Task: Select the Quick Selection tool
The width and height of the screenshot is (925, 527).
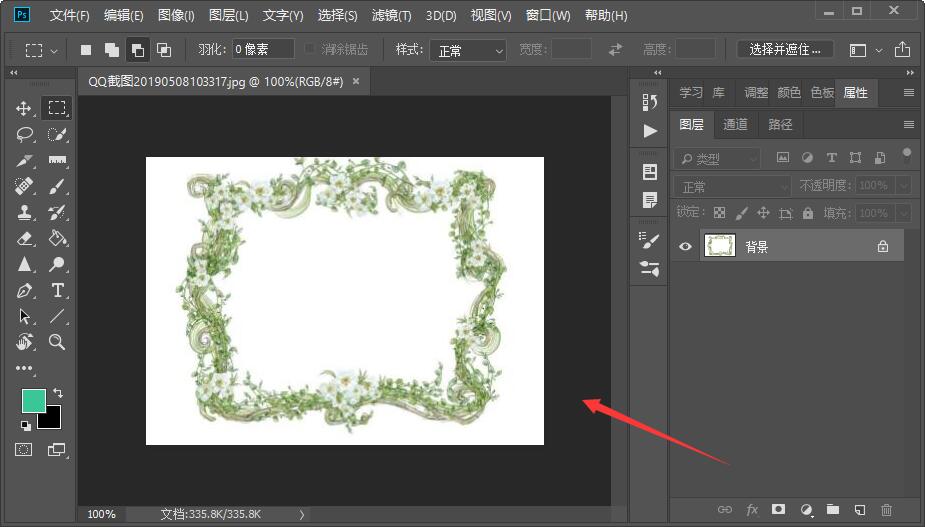Action: [57, 135]
